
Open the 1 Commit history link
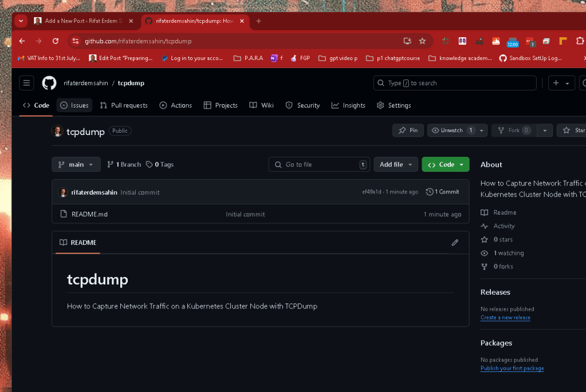click(443, 192)
